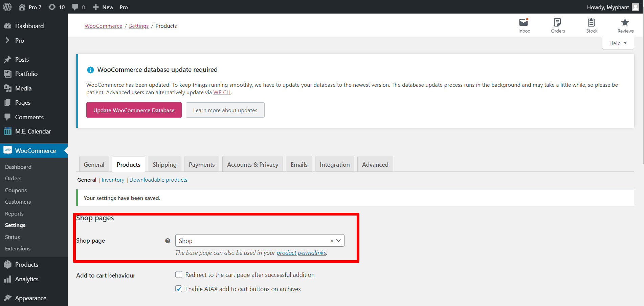
Task: Open the Shop page dropdown
Action: pyautogui.click(x=260, y=241)
